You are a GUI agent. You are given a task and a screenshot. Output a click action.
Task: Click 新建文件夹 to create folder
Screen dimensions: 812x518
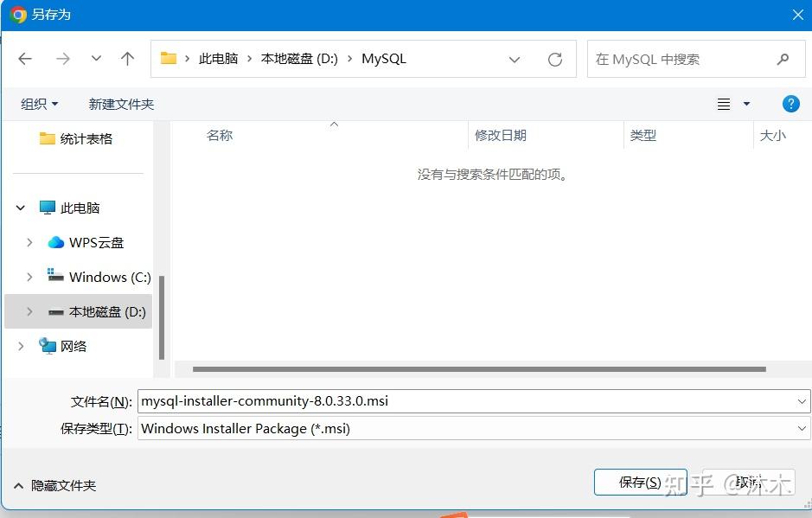point(121,104)
